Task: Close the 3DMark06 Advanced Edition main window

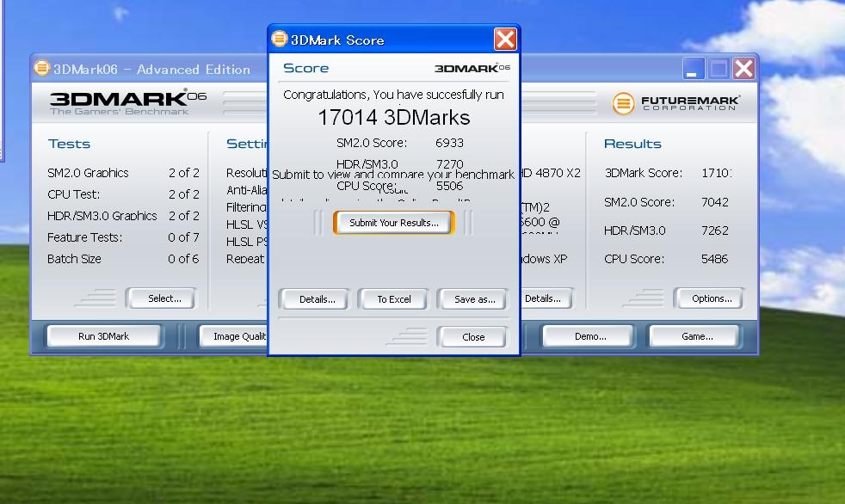Action: pos(743,69)
